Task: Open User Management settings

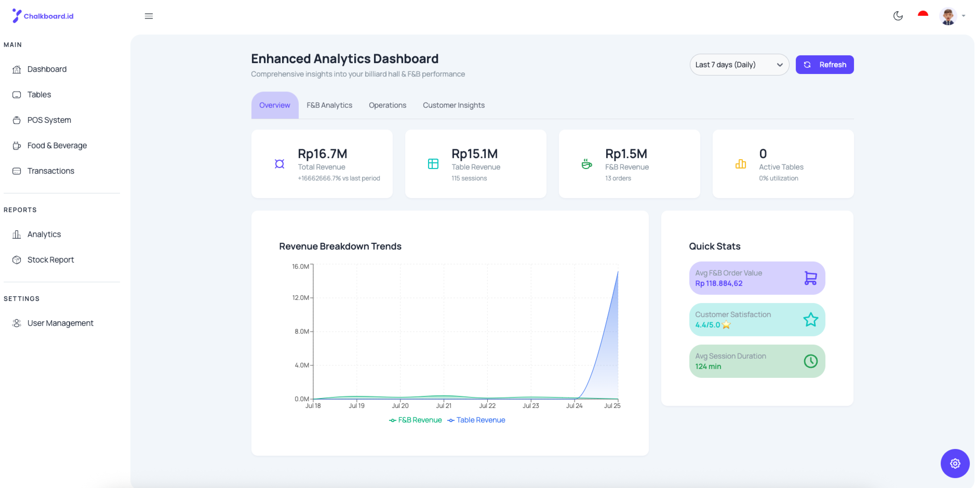Action: tap(60, 323)
